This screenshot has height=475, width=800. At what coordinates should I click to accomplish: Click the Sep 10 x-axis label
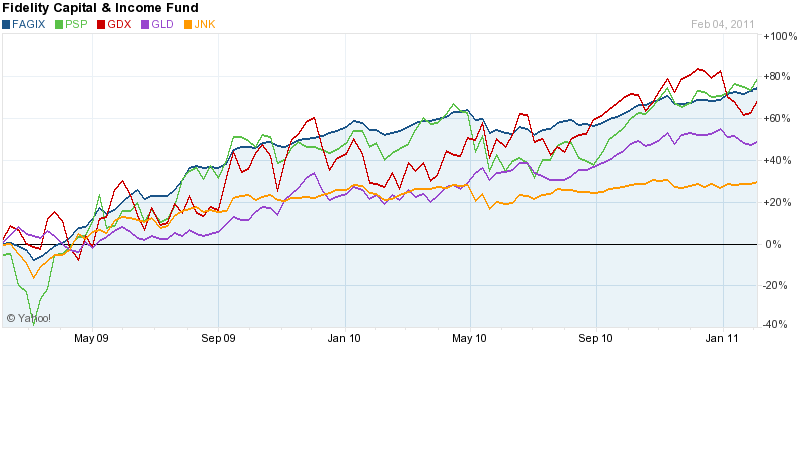tap(595, 338)
